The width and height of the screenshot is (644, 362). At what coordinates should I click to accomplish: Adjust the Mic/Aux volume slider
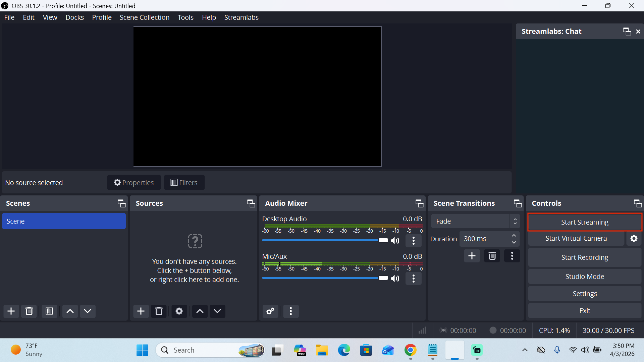[325, 278]
